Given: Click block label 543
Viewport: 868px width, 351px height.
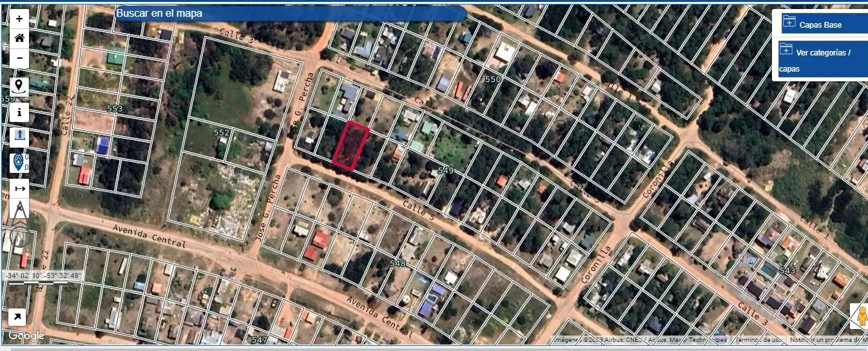Looking at the screenshot, I should (x=787, y=270).
